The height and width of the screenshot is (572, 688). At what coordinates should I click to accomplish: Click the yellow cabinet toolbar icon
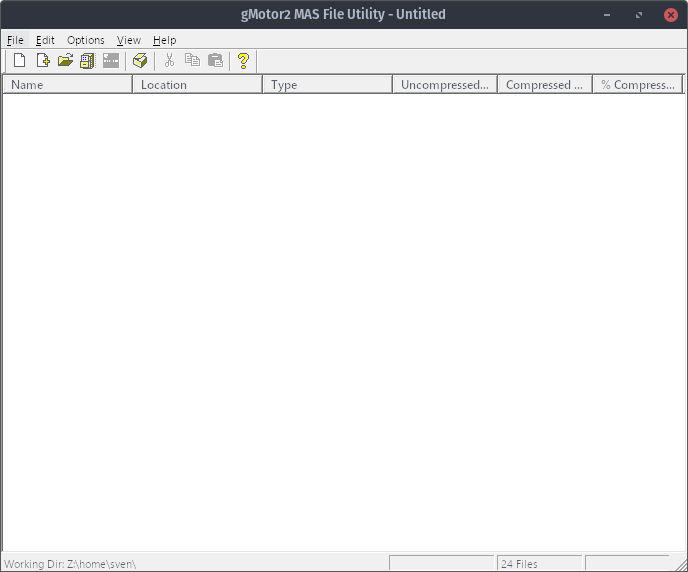tap(88, 61)
